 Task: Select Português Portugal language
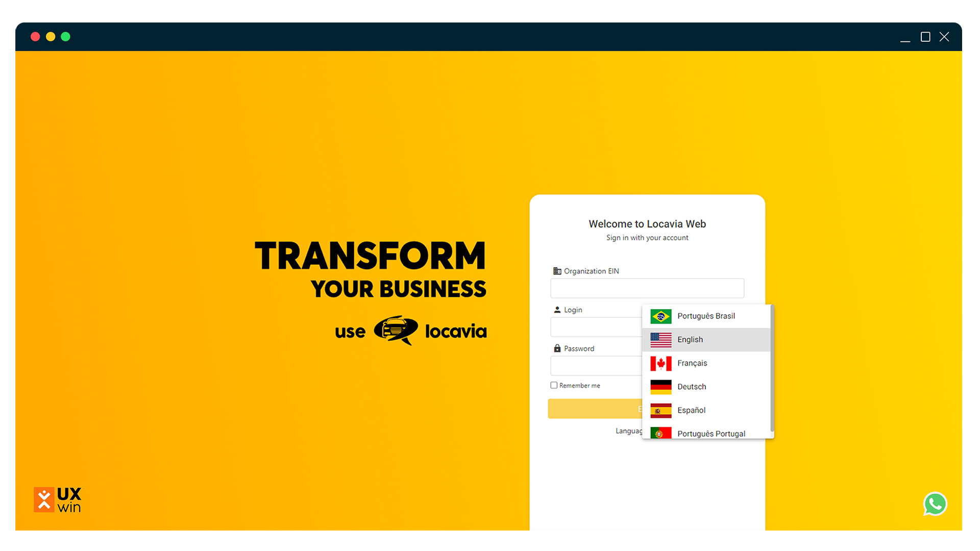[706, 432]
